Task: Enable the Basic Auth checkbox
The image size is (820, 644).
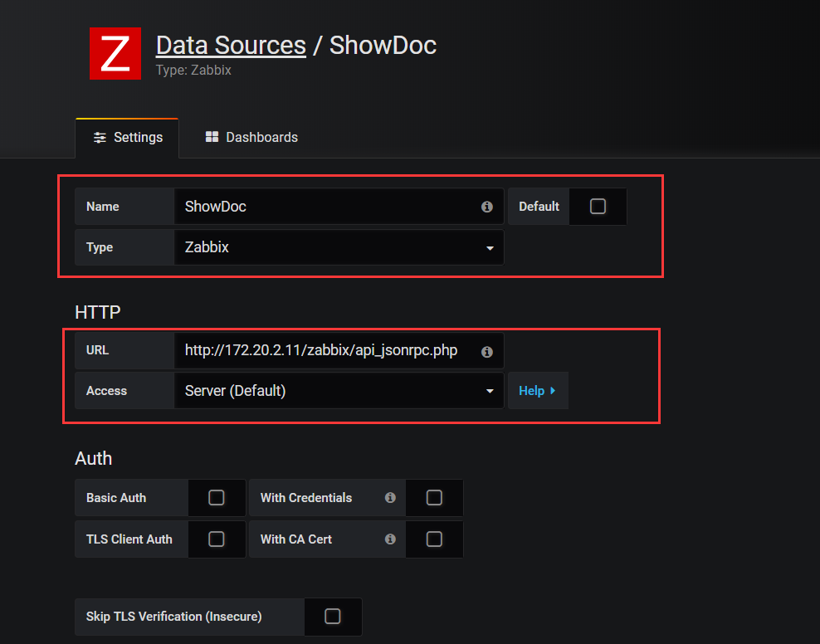Action: 217,498
